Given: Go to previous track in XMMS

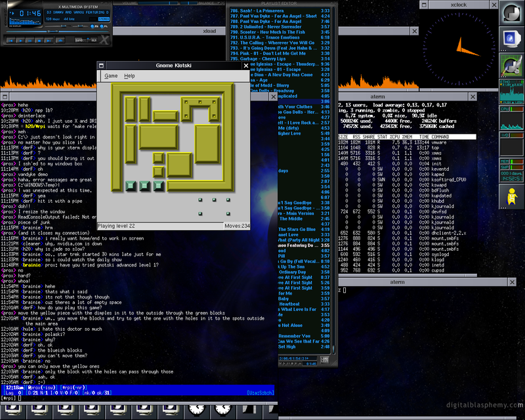Looking at the screenshot, I should tap(10, 40).
